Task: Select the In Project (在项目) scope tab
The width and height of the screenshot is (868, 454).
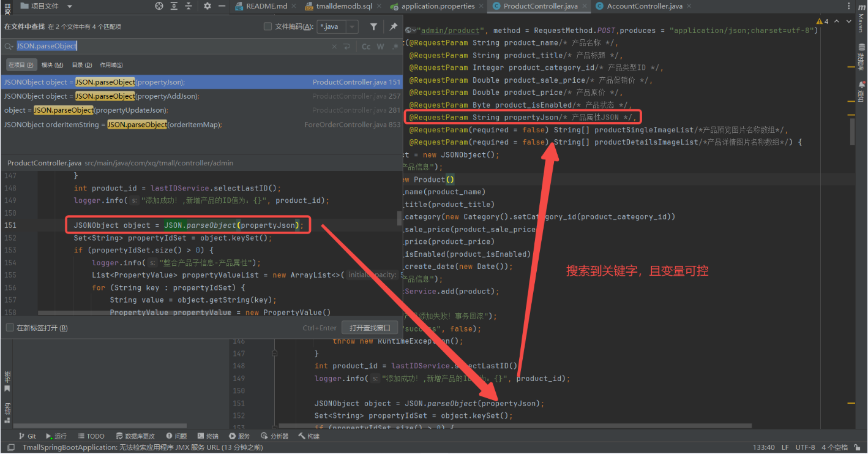Action: pos(20,65)
